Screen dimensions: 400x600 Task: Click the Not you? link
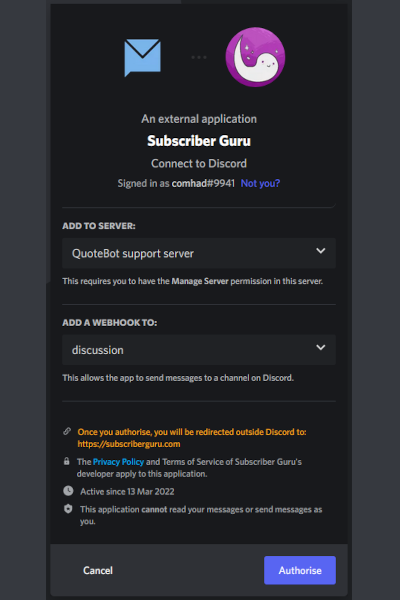pos(260,183)
